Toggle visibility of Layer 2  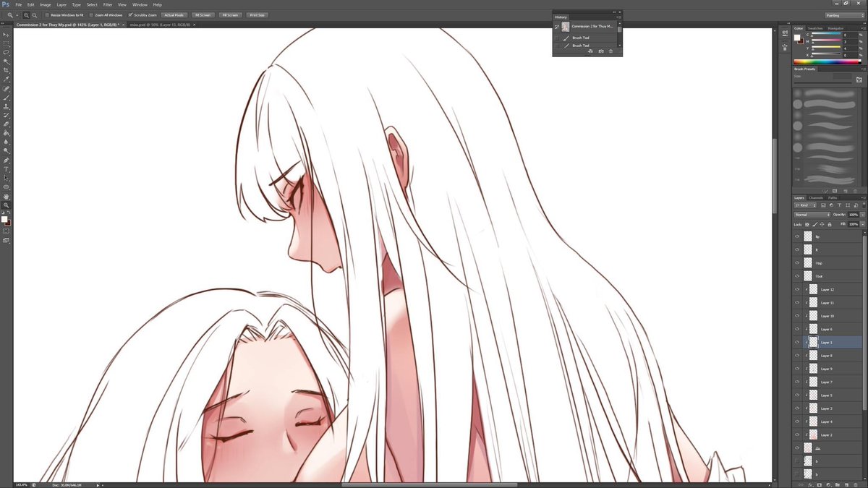point(798,435)
